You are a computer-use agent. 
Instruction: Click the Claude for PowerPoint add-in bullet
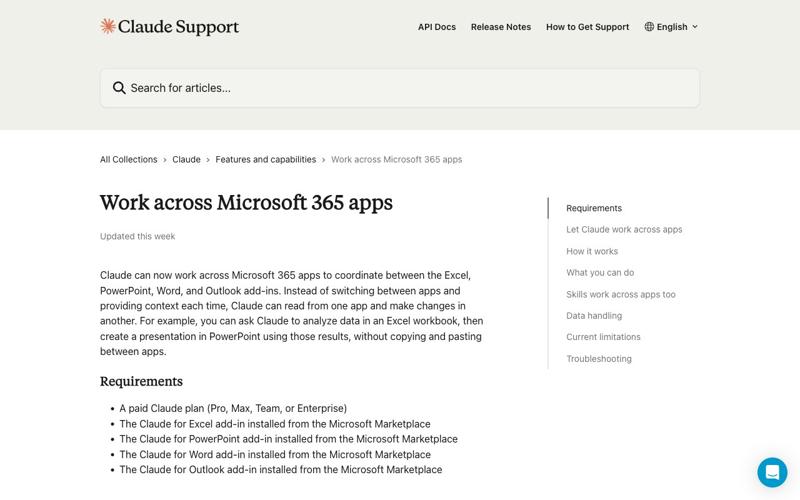pyautogui.click(x=288, y=439)
